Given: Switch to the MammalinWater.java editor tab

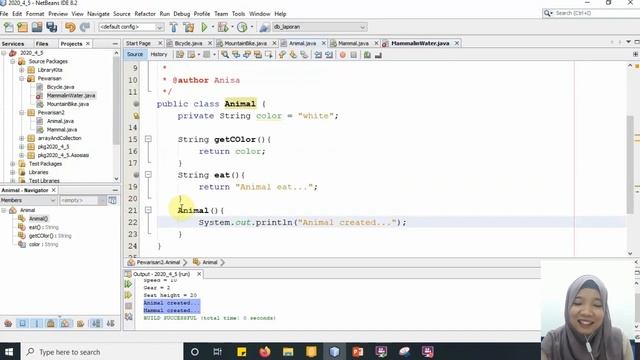Looking at the screenshot, I should [x=420, y=43].
